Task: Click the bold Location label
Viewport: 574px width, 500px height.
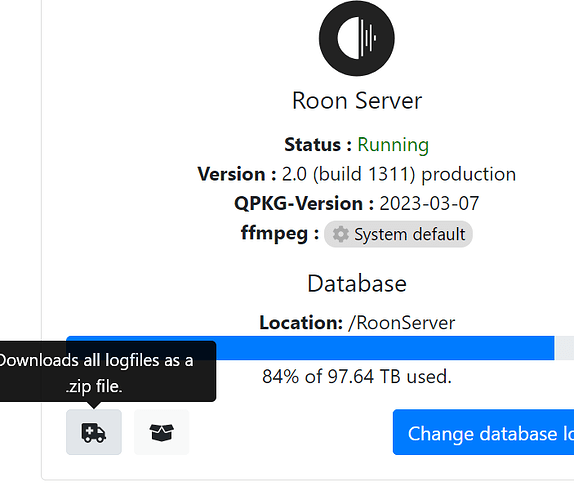Action: pos(301,323)
